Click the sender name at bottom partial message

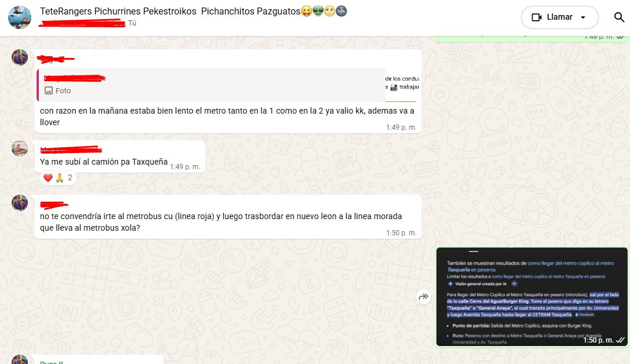pyautogui.click(x=52, y=362)
